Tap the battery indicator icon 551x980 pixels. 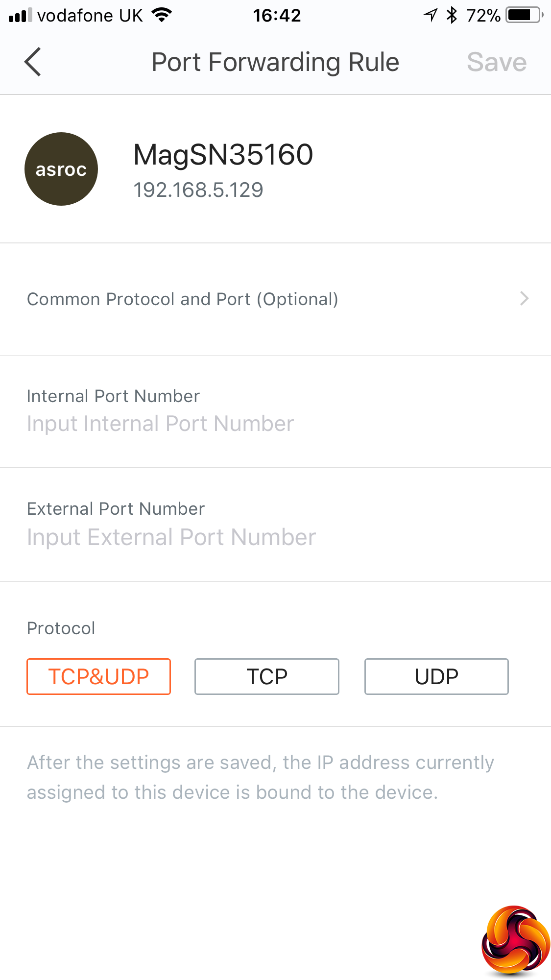click(x=524, y=15)
